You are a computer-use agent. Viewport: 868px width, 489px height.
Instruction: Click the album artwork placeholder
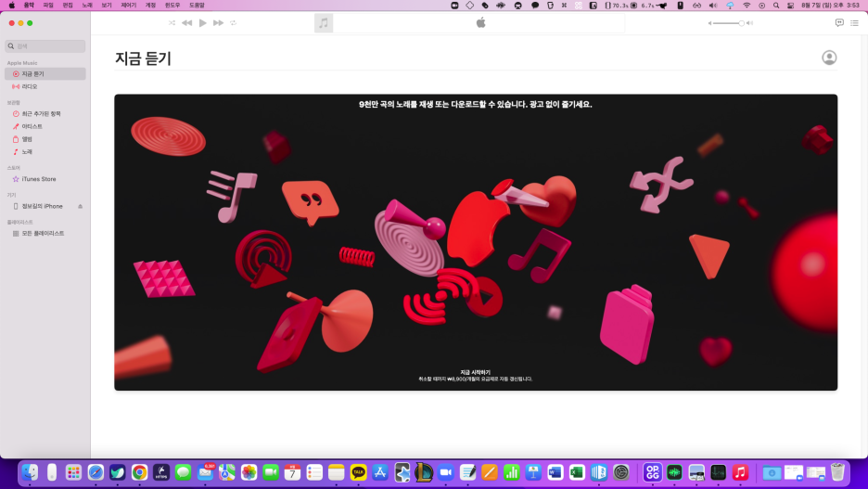click(x=324, y=22)
